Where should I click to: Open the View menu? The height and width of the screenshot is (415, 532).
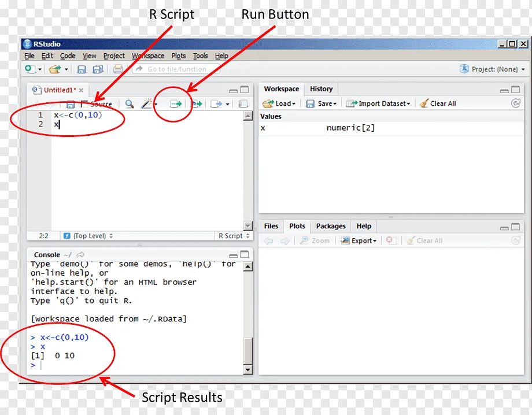(x=89, y=55)
